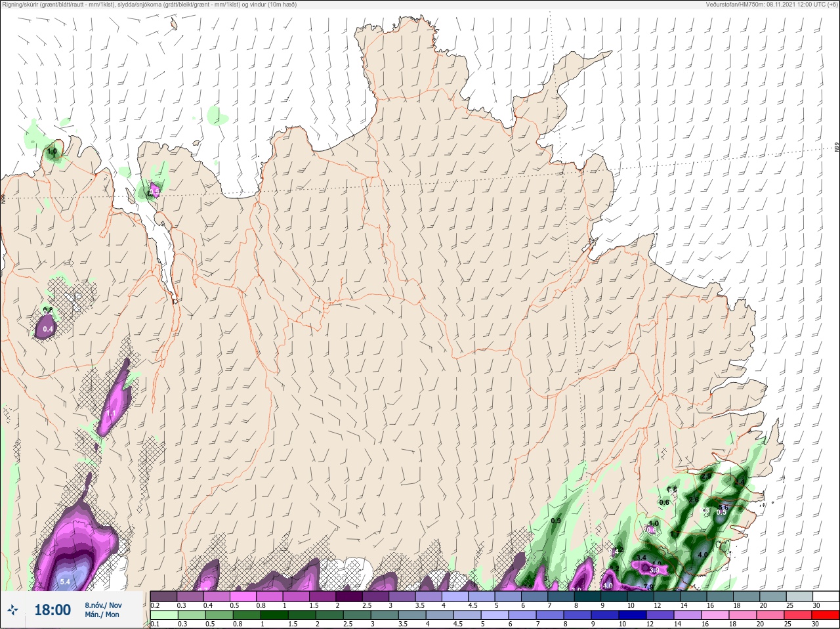
Task: Click the 'Mán./ Mon' weekday text
Action: tap(102, 615)
